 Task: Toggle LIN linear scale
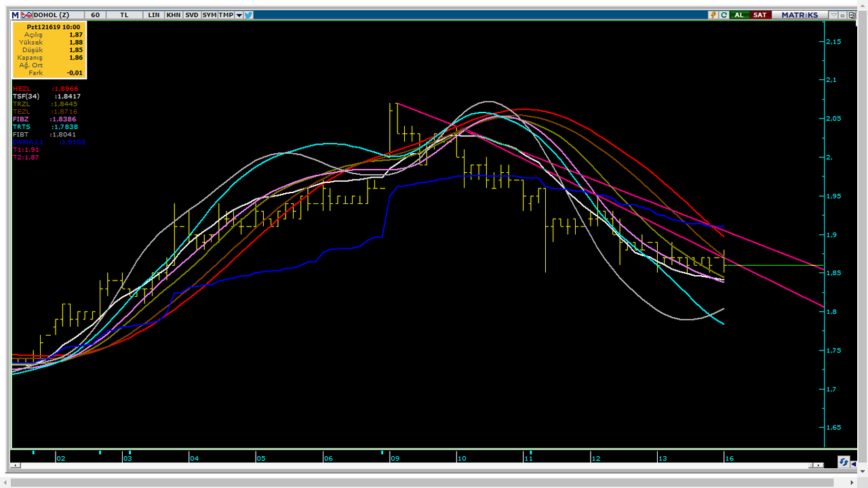click(x=154, y=14)
